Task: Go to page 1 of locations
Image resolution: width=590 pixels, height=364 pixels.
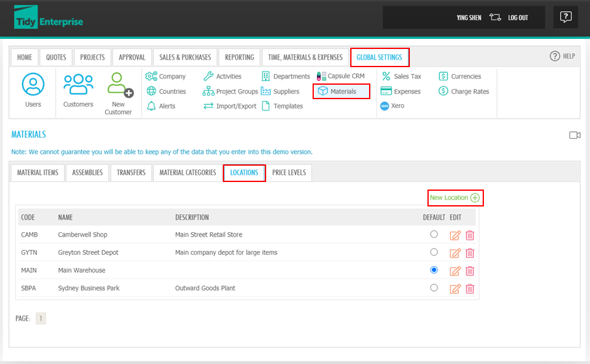Action: 41,319
